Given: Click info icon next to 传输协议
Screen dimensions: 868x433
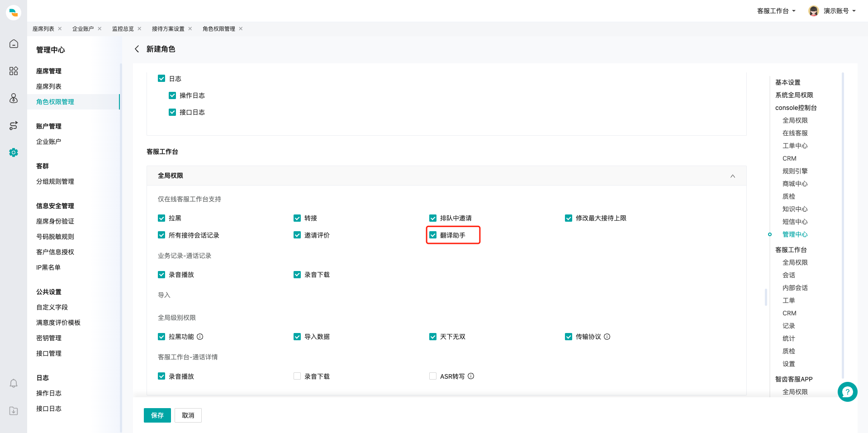Looking at the screenshot, I should click(x=607, y=337).
